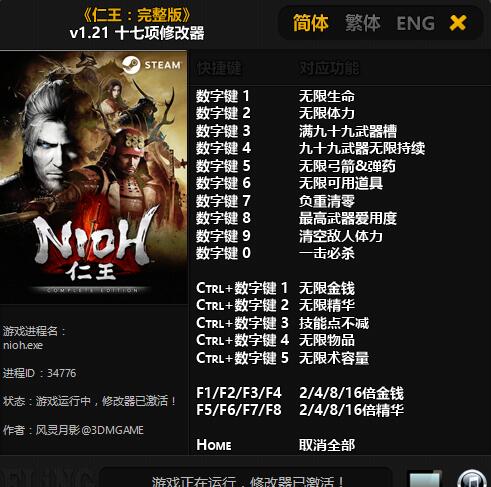Switch language to ENG
The image size is (491, 487).
coord(416,24)
